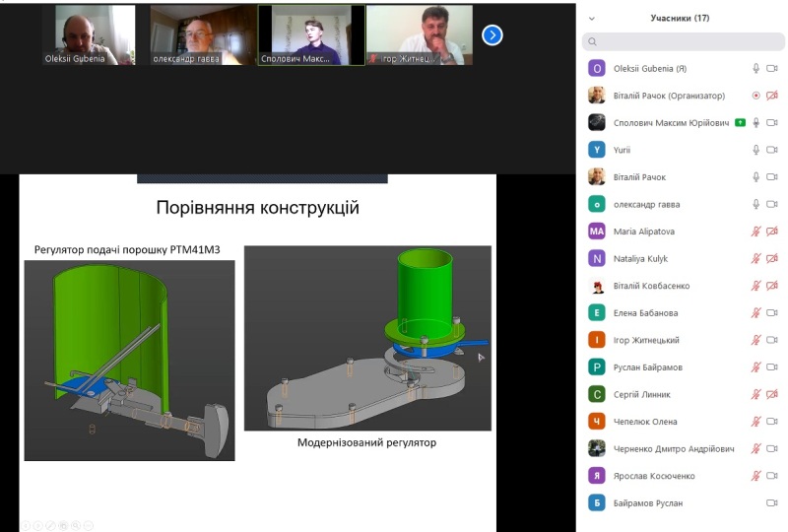Image resolution: width=788 pixels, height=532 pixels.
Task: Click the Учасники (17) panel title
Action: click(680, 18)
